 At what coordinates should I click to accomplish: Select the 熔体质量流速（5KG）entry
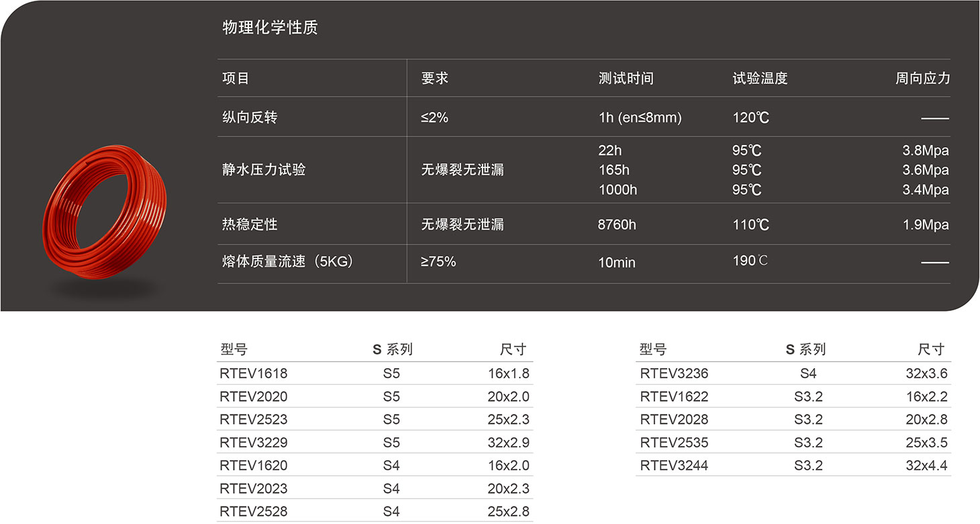[x=286, y=262]
